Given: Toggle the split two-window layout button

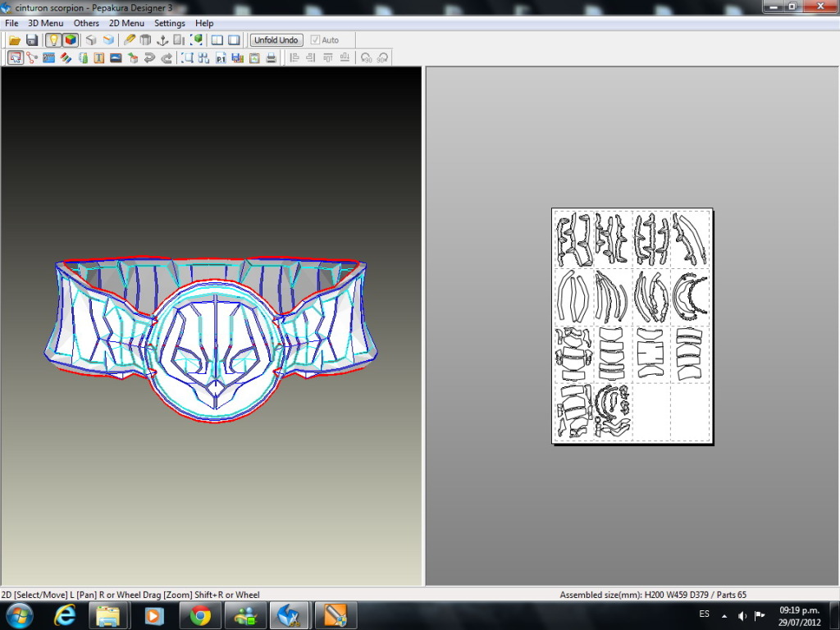Looking at the screenshot, I should [x=217, y=40].
